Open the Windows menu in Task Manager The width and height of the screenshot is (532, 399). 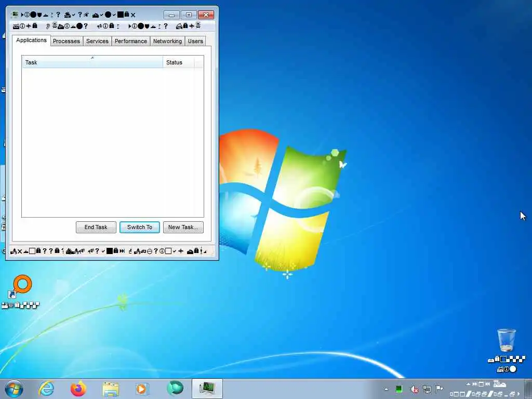coord(148,26)
